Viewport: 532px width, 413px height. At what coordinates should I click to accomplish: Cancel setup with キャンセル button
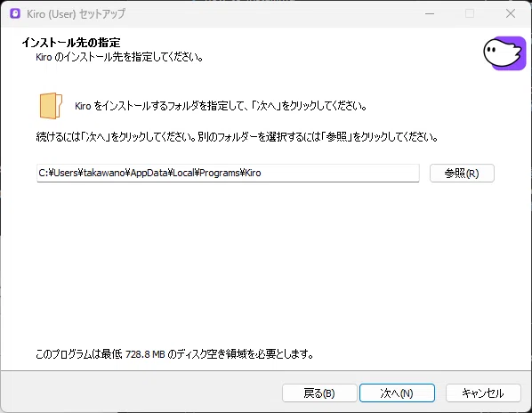pos(483,393)
